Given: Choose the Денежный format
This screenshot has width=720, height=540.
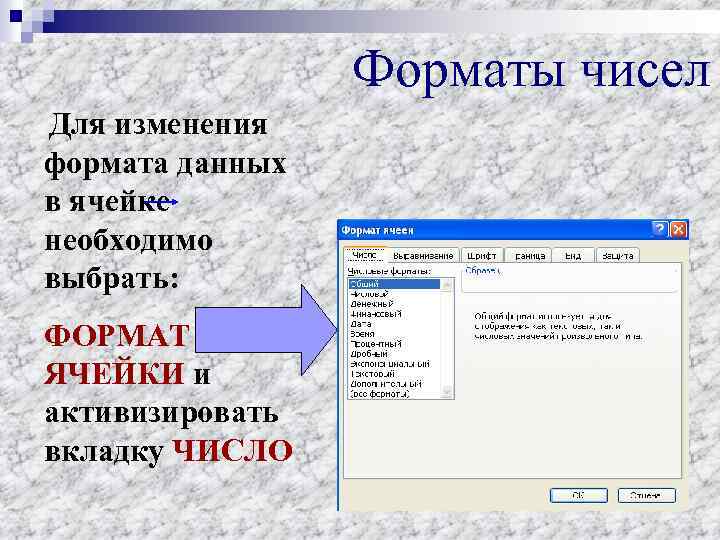Looking at the screenshot, I should 394,304.
